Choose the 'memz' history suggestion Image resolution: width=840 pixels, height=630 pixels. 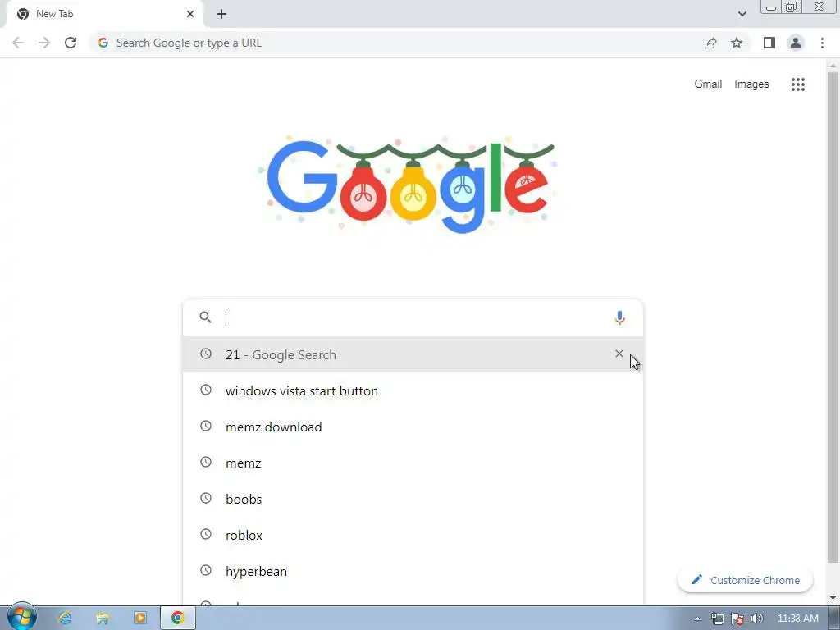[x=413, y=463]
